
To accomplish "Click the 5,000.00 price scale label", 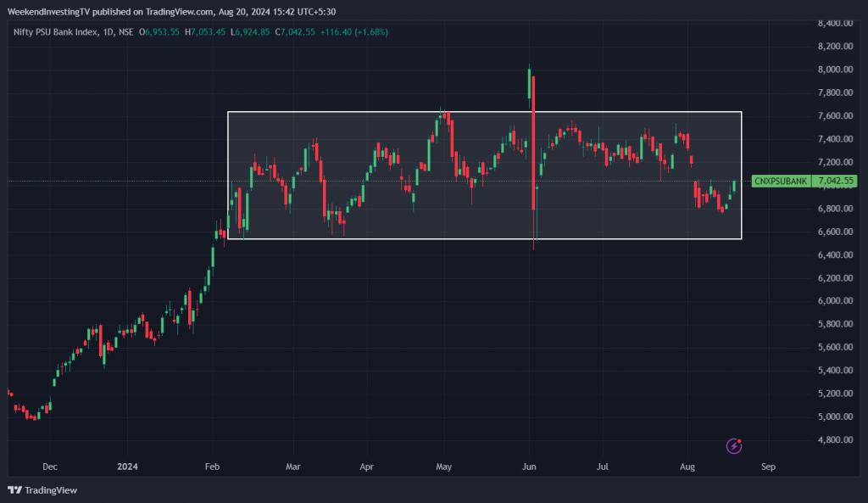I will 835,416.
